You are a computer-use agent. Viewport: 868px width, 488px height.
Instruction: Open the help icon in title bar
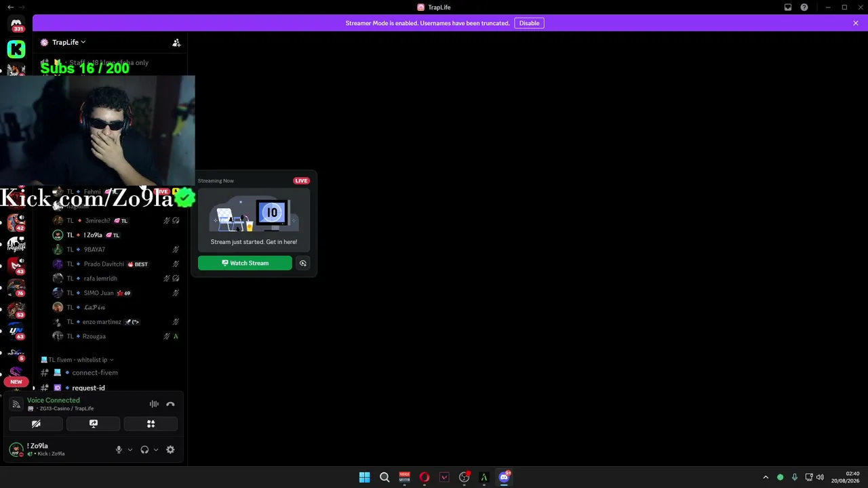click(x=804, y=7)
